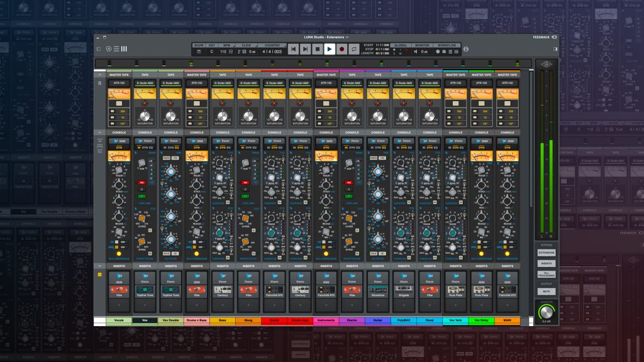Open Studer A800 selector on Bass channel
The image size is (644, 362).
(x=223, y=83)
